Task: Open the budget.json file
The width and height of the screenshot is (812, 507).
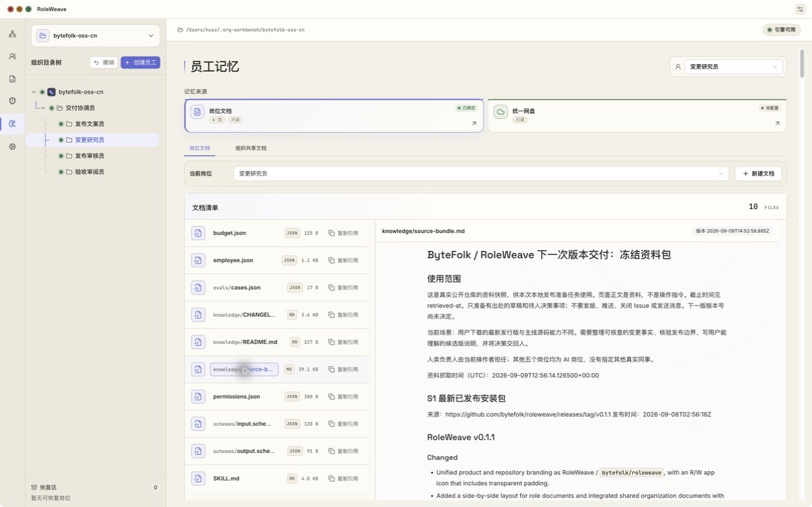Action: pos(230,233)
